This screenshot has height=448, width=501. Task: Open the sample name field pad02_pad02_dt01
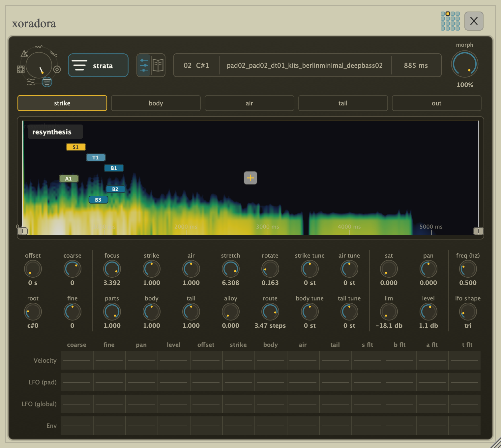click(305, 65)
